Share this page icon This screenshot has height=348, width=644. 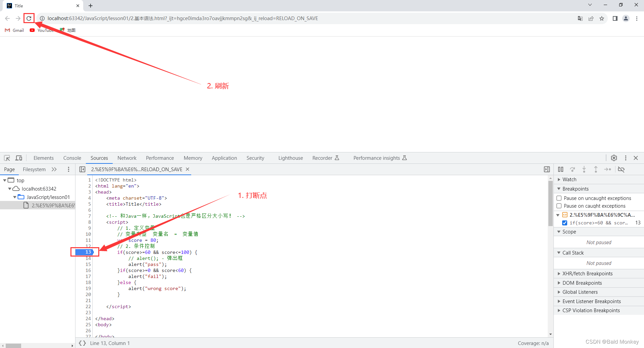click(x=591, y=18)
